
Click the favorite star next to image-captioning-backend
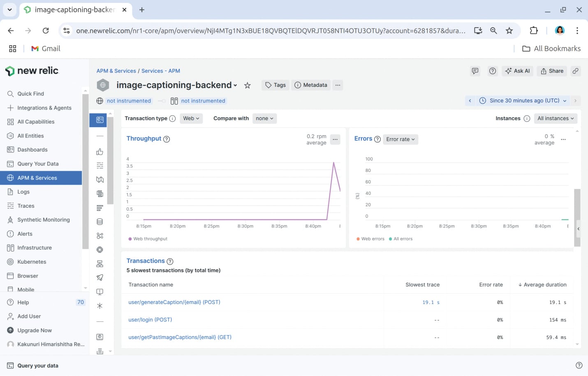[247, 86]
